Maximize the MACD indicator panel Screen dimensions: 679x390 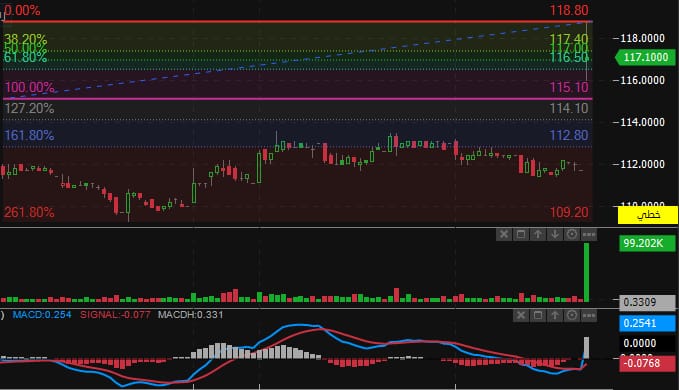(x=538, y=315)
